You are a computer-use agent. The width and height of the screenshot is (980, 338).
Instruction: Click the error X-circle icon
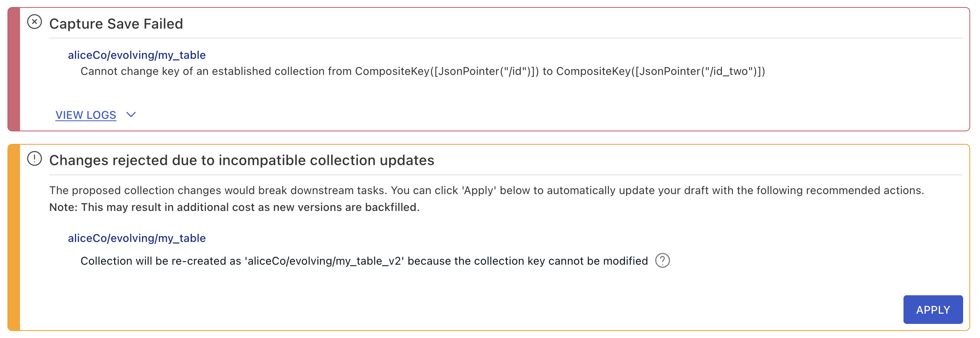35,22
